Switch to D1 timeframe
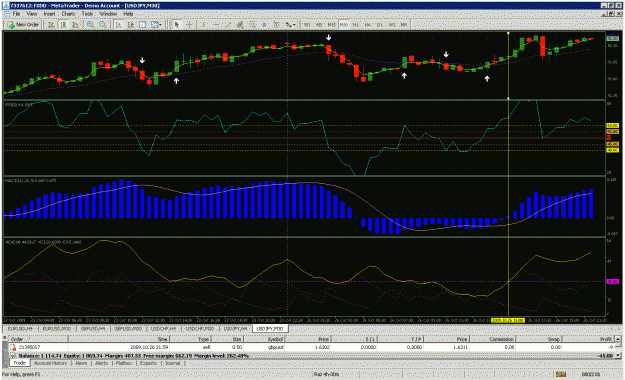The height and width of the screenshot is (380, 625). pyautogui.click(x=380, y=25)
